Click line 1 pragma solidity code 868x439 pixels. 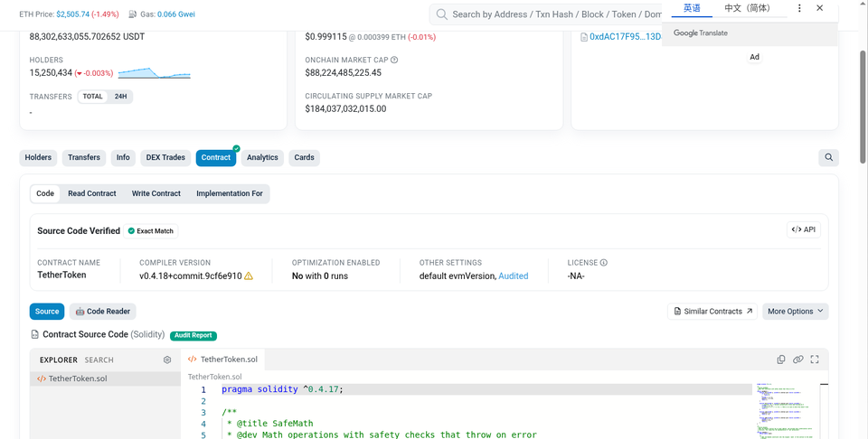(282, 389)
